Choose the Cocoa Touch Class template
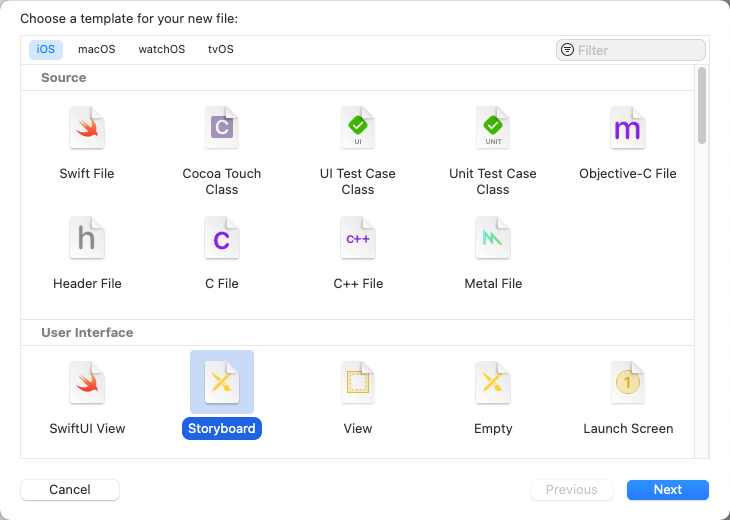The width and height of the screenshot is (730, 520). (222, 129)
